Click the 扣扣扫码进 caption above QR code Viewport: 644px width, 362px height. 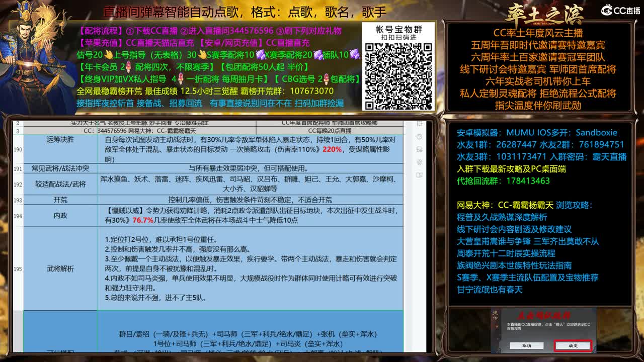click(398, 38)
